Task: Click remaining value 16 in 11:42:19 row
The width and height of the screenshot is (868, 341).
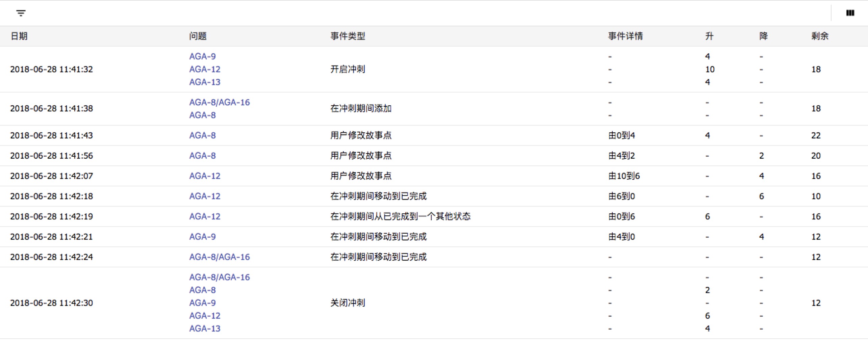Action: 816,216
